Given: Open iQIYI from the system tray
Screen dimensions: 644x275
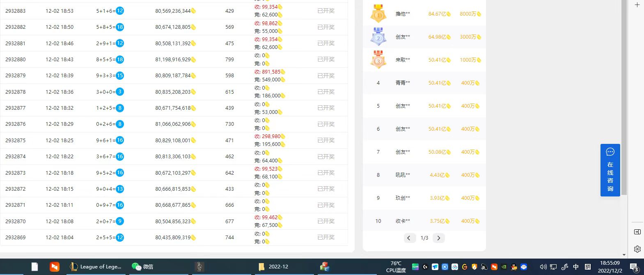Looking at the screenshot, I should click(x=415, y=267).
